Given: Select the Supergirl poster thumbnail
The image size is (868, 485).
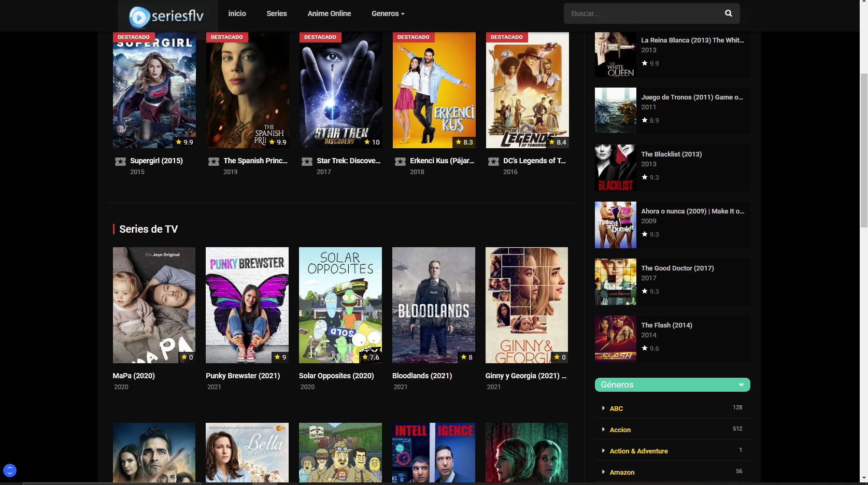Looking at the screenshot, I should pos(154,90).
